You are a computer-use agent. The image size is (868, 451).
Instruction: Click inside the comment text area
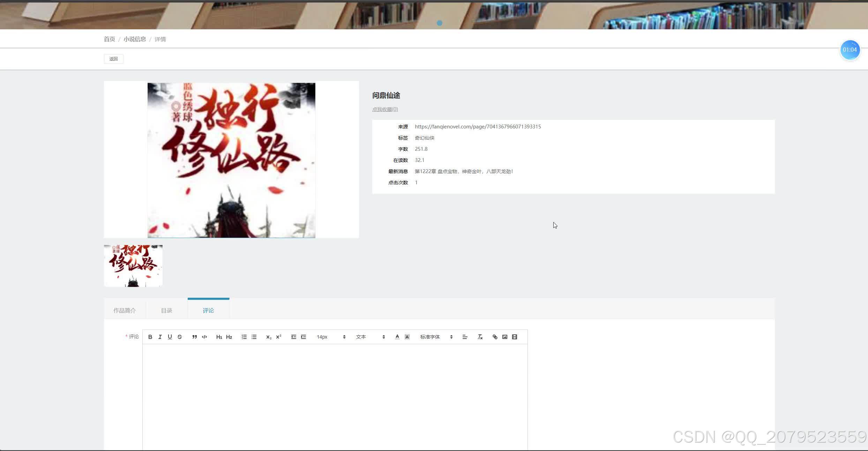click(335, 397)
